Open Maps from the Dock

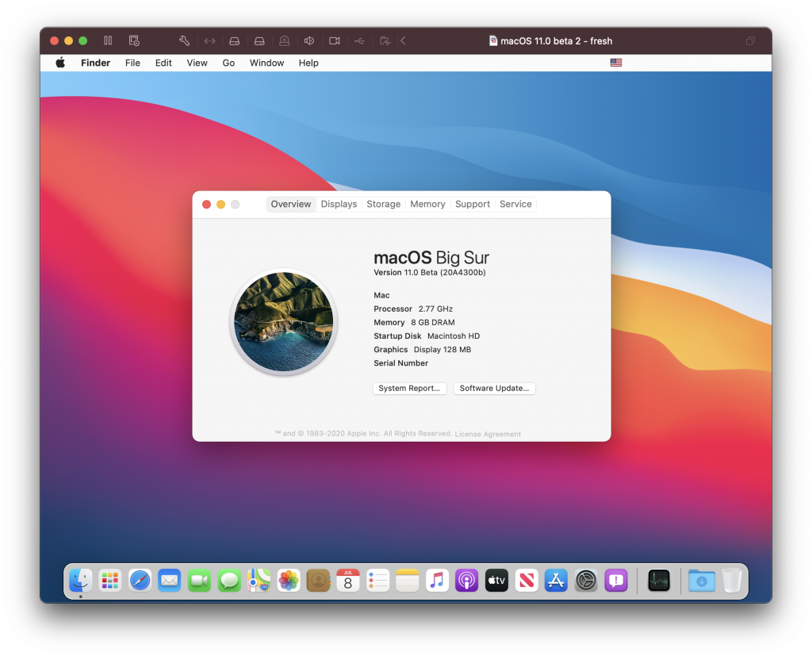(259, 581)
